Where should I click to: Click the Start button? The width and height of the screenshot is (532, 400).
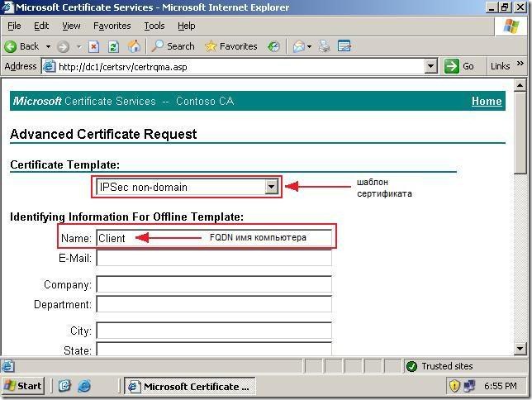pyautogui.click(x=23, y=386)
